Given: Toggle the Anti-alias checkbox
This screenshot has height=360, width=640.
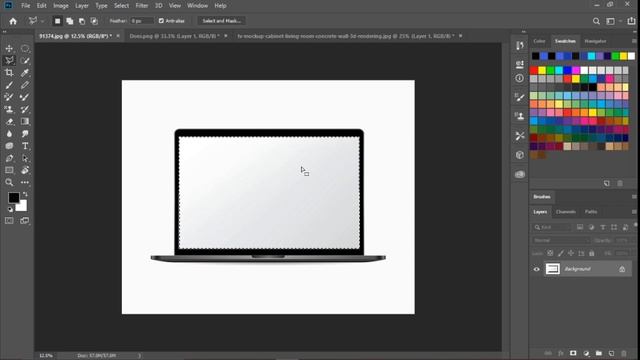Looking at the screenshot, I should [x=161, y=21].
